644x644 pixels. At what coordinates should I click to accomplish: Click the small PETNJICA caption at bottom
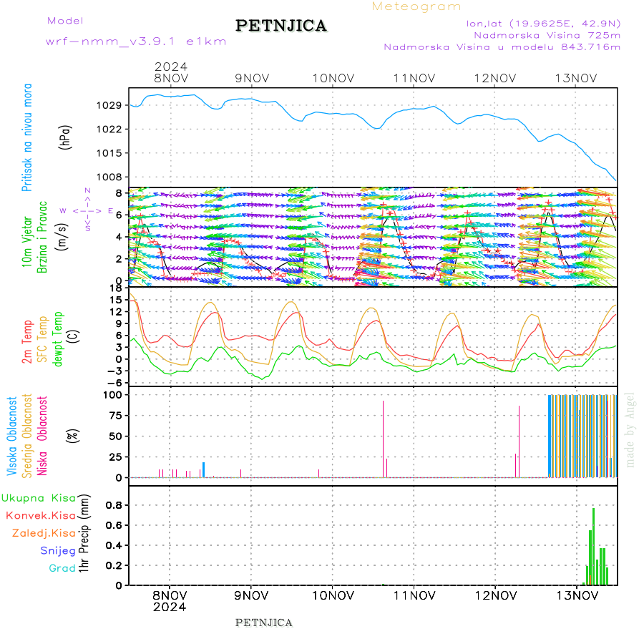[263, 623]
